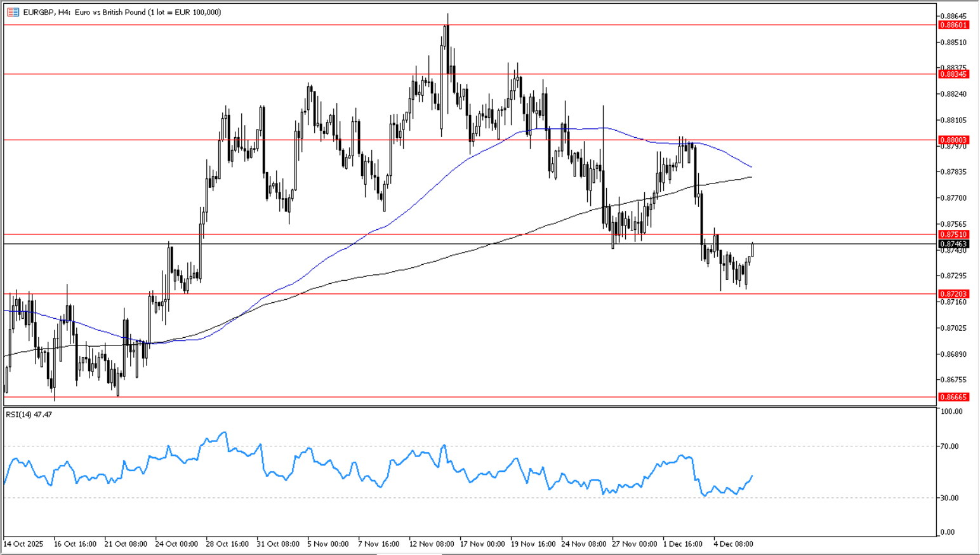Click the 100.00 RSI scale value
The image size is (980, 555).
pos(951,411)
